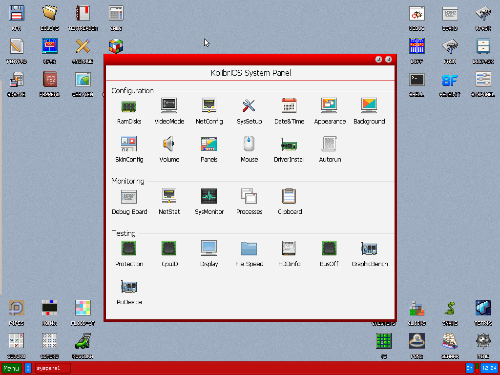Launch the WebView globe desktop icon
The height and width of the screenshot is (375, 500).
(83, 79)
